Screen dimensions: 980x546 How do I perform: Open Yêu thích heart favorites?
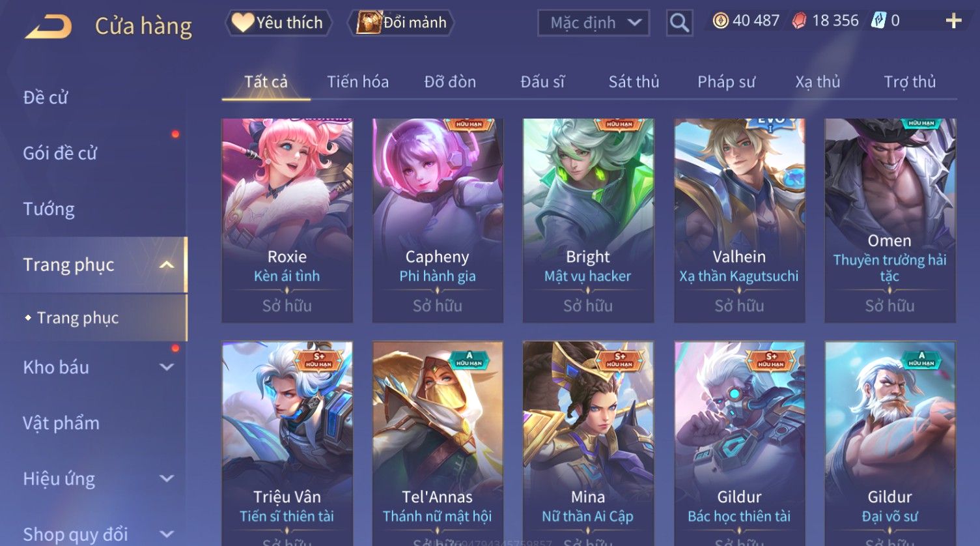[278, 23]
